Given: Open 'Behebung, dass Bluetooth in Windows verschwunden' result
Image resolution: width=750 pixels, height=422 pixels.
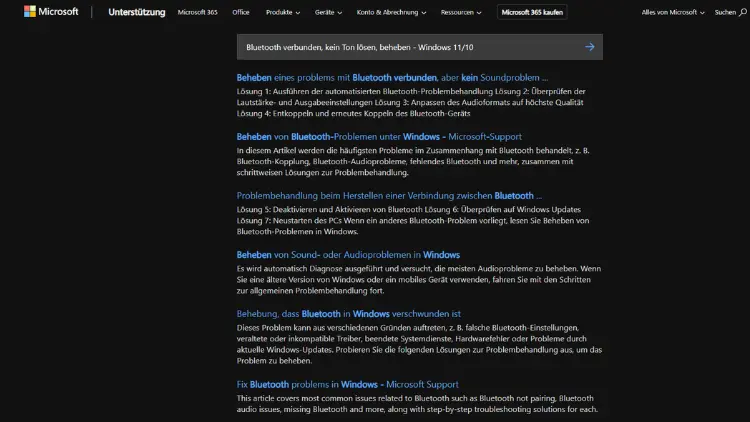Looking at the screenshot, I should tap(349, 314).
